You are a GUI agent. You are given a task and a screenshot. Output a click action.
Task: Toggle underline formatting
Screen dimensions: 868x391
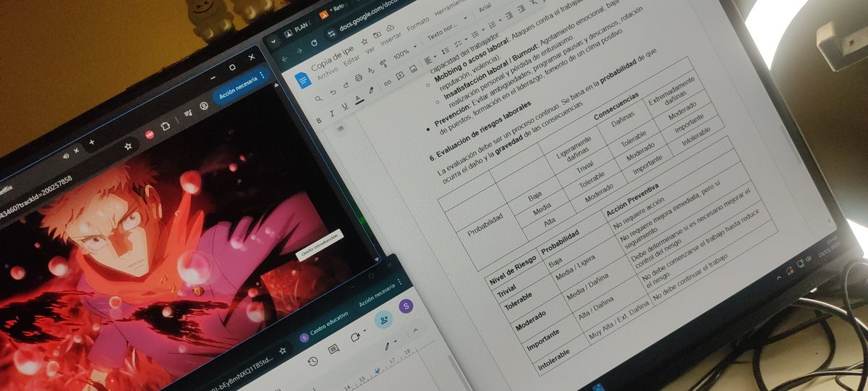coord(345,106)
